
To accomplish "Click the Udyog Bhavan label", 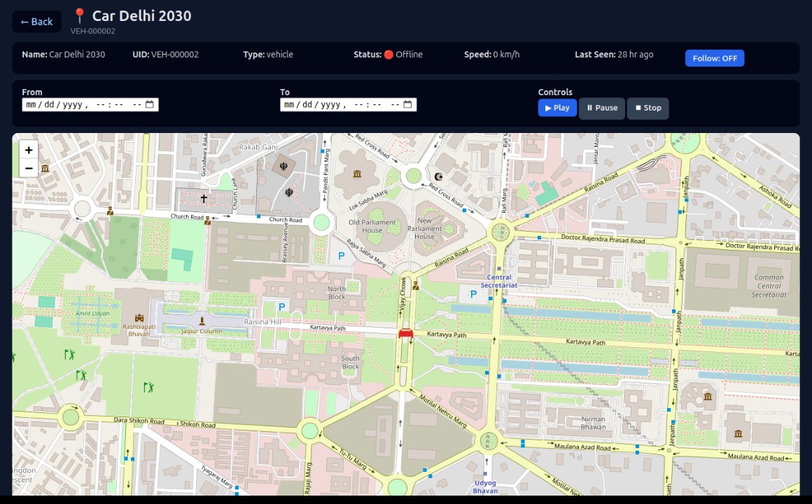I will tap(485, 487).
